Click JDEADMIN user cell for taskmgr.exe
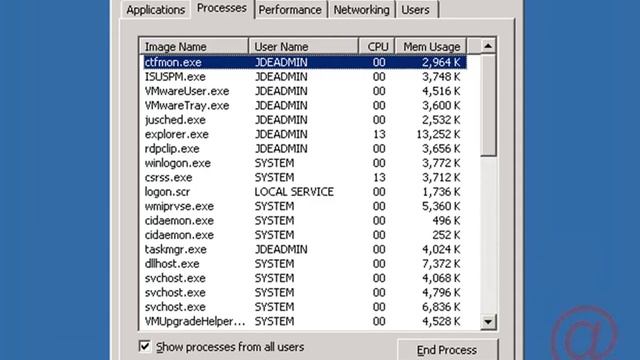This screenshot has height=360, width=640. 281,249
